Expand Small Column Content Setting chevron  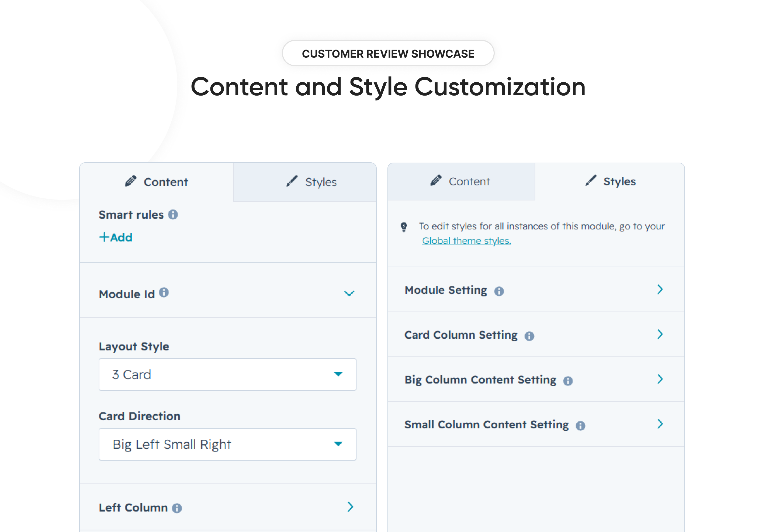[x=660, y=424]
